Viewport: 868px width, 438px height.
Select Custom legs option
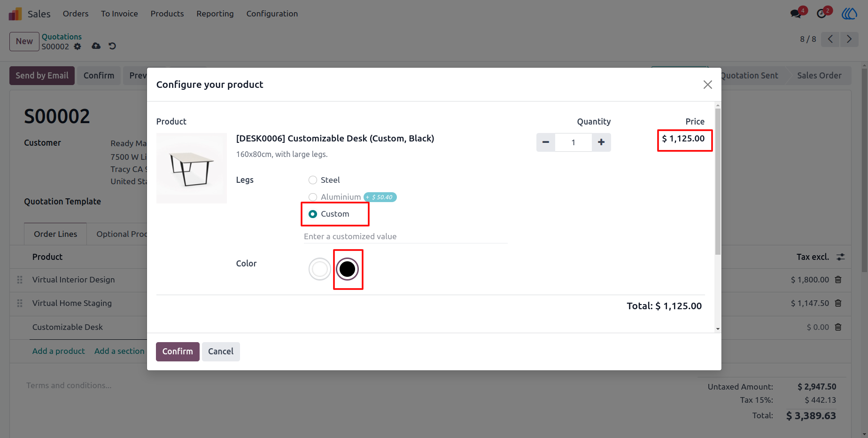click(x=313, y=214)
